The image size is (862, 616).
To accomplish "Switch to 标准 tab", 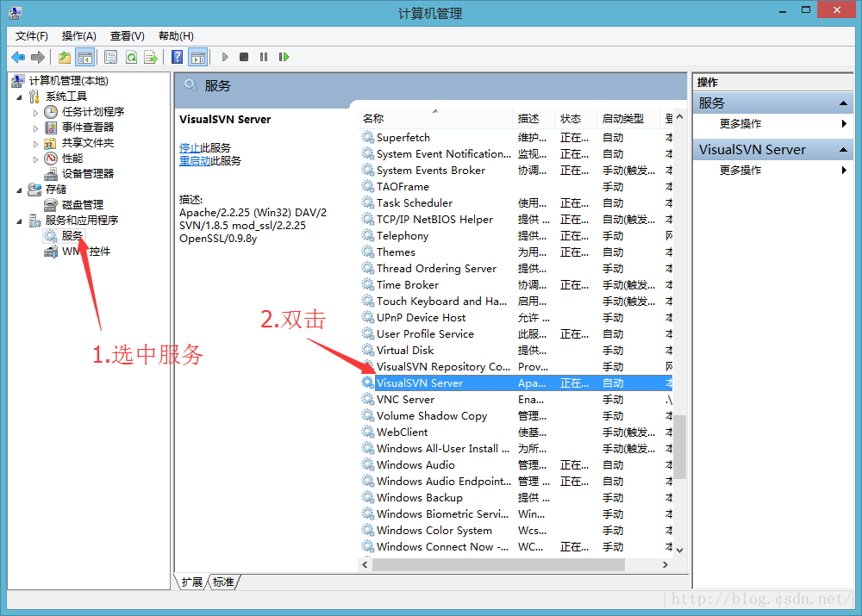I will point(223,582).
